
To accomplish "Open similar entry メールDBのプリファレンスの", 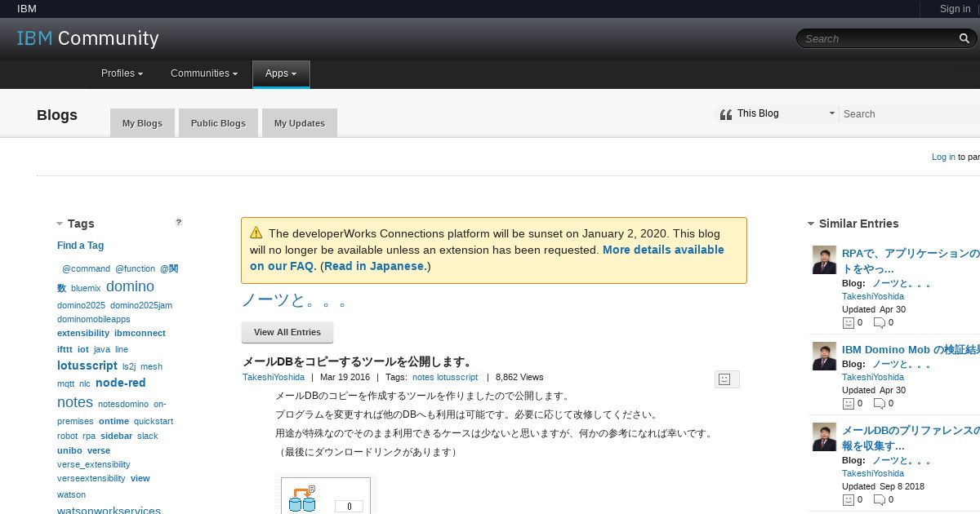I will (x=911, y=438).
